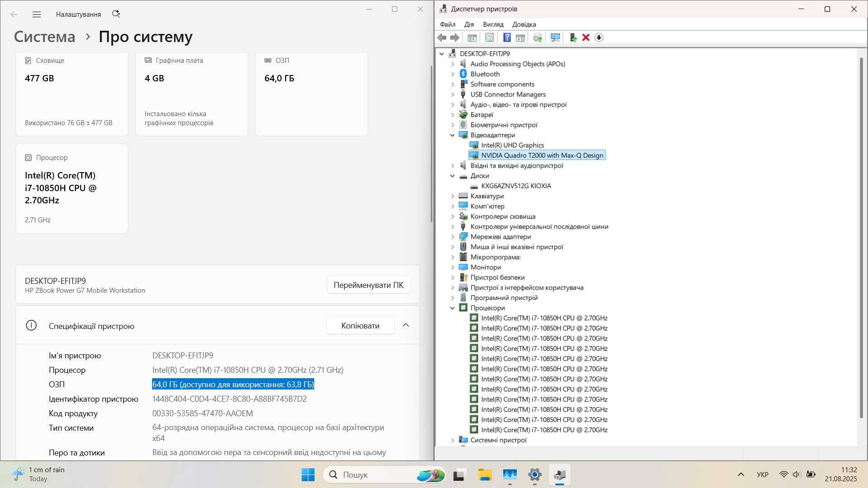Click the taskbar Пошук search box
Image resolution: width=868 pixels, height=488 pixels.
[x=385, y=475]
